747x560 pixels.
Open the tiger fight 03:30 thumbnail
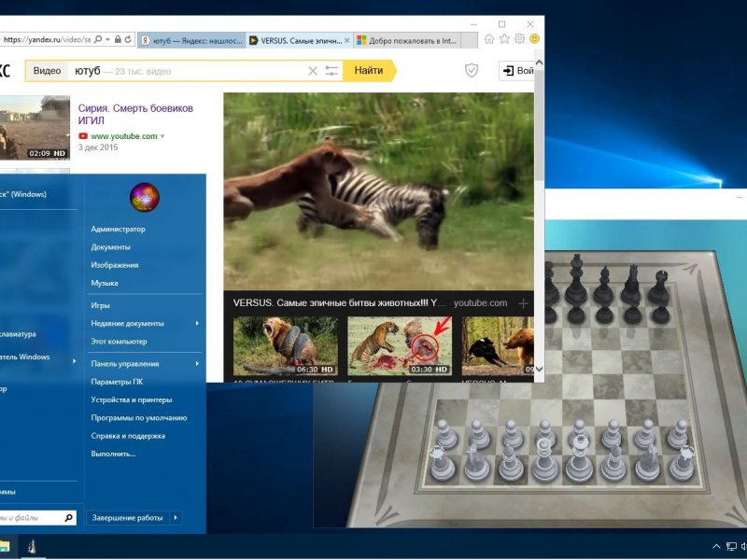(400, 345)
